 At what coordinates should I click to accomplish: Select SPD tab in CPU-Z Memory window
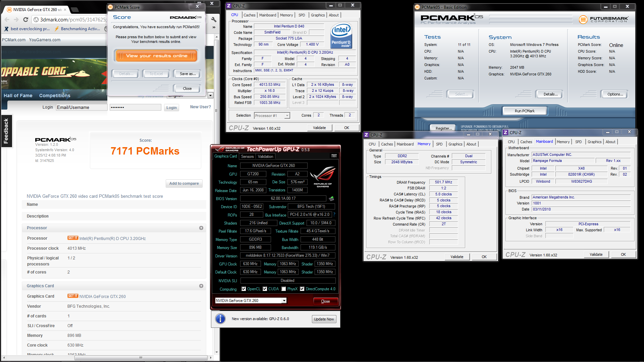click(x=439, y=144)
